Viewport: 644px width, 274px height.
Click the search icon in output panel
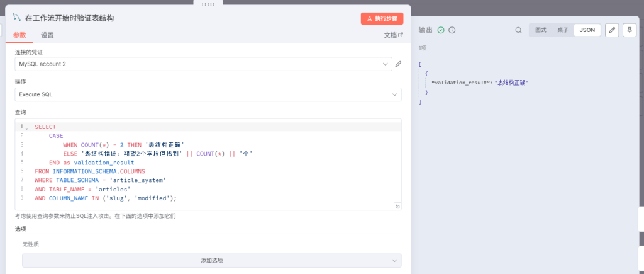click(x=519, y=30)
